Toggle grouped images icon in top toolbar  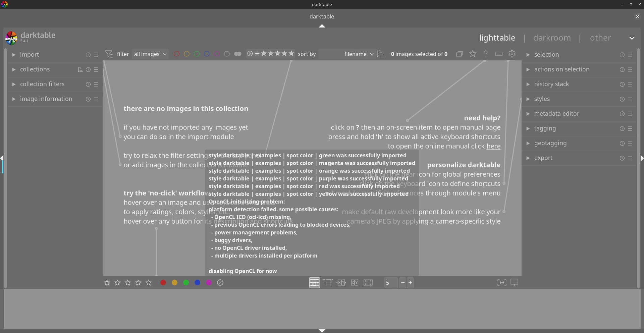point(460,54)
